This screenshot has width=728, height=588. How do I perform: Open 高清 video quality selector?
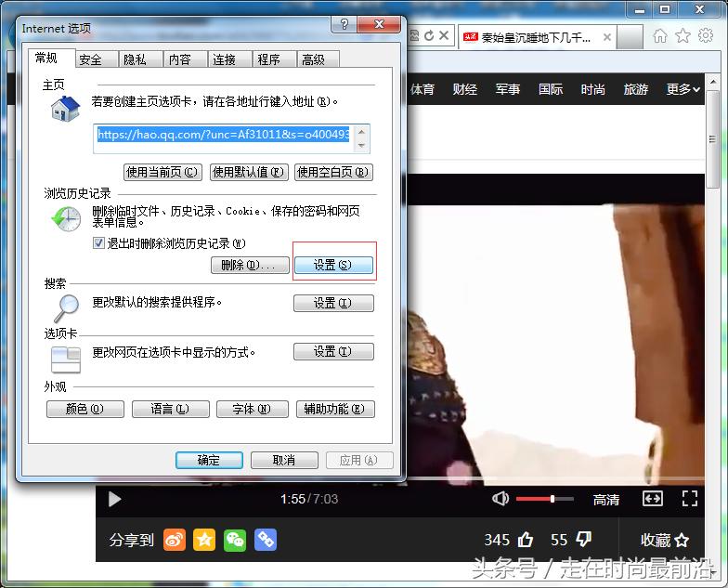605,500
